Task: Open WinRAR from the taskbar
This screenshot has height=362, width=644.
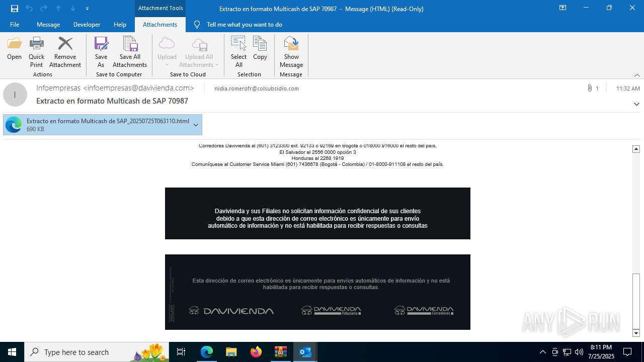Action: pos(281,352)
